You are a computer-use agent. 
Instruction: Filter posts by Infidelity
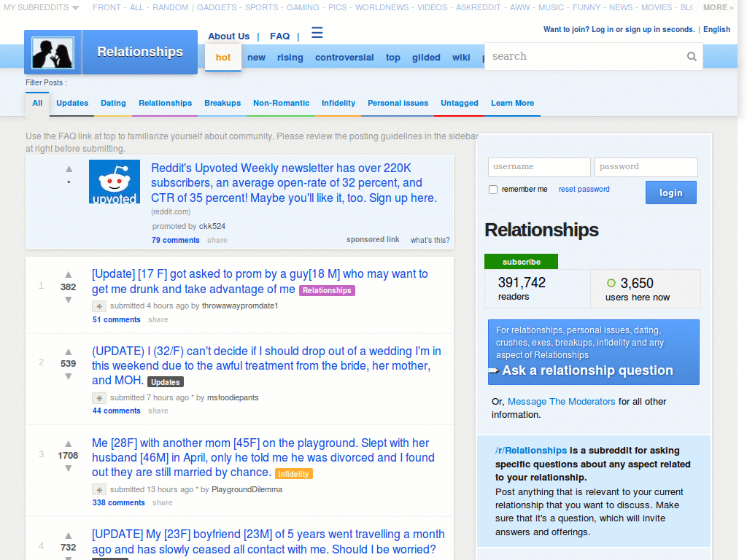pos(338,104)
